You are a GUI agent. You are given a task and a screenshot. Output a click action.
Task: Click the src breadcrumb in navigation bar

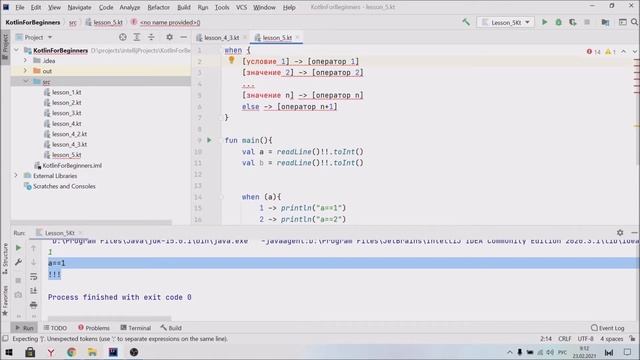[x=72, y=22]
